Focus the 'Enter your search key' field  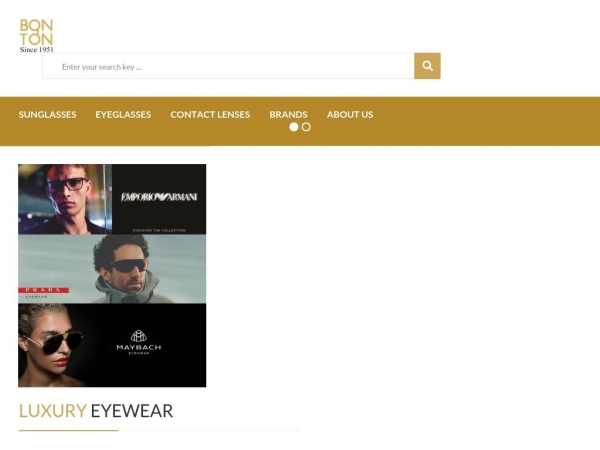(x=228, y=66)
